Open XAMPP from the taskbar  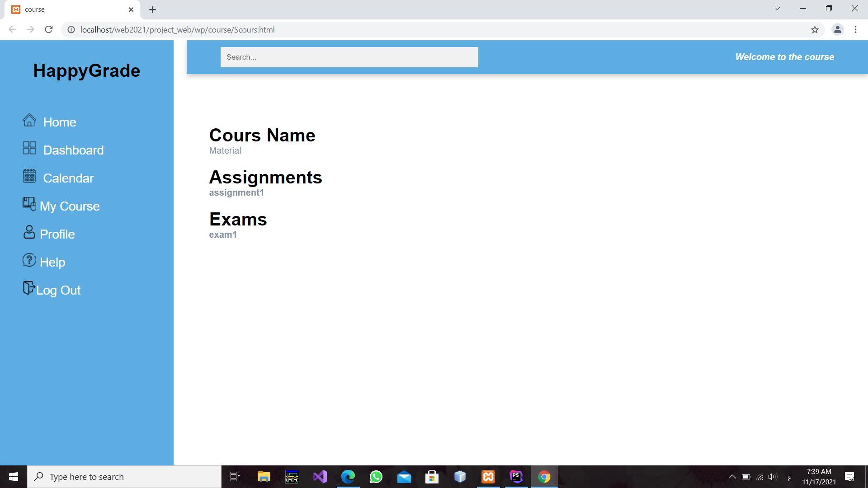pyautogui.click(x=488, y=476)
